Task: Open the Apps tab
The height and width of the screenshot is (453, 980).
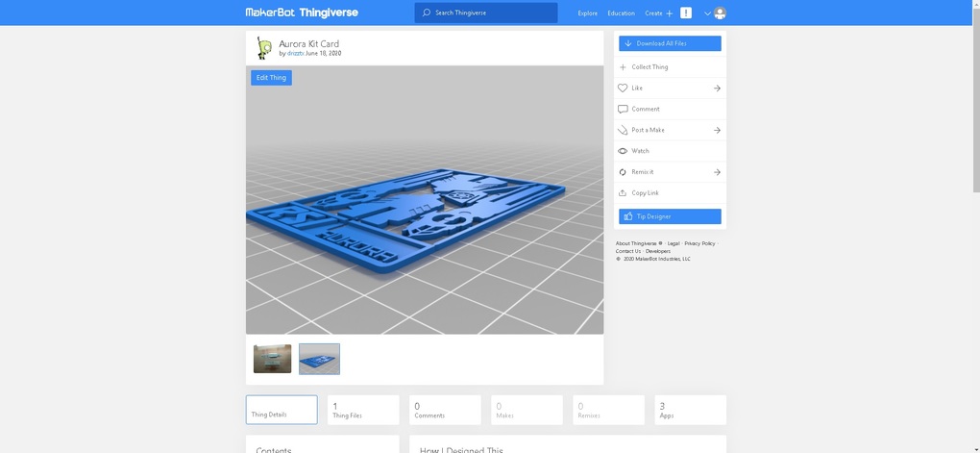Action: coord(690,410)
